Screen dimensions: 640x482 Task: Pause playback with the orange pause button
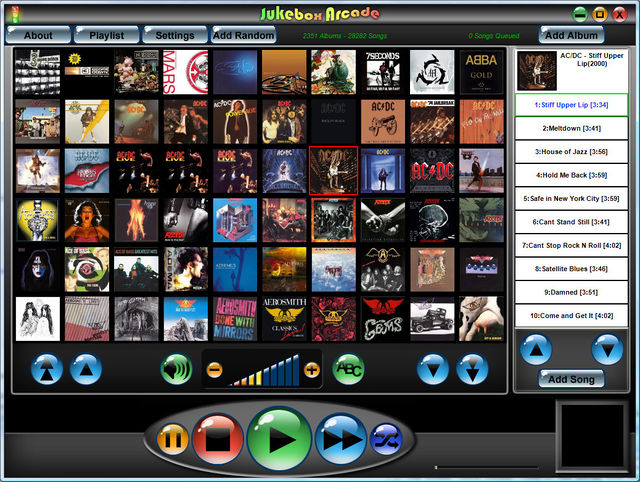pyautogui.click(x=171, y=439)
